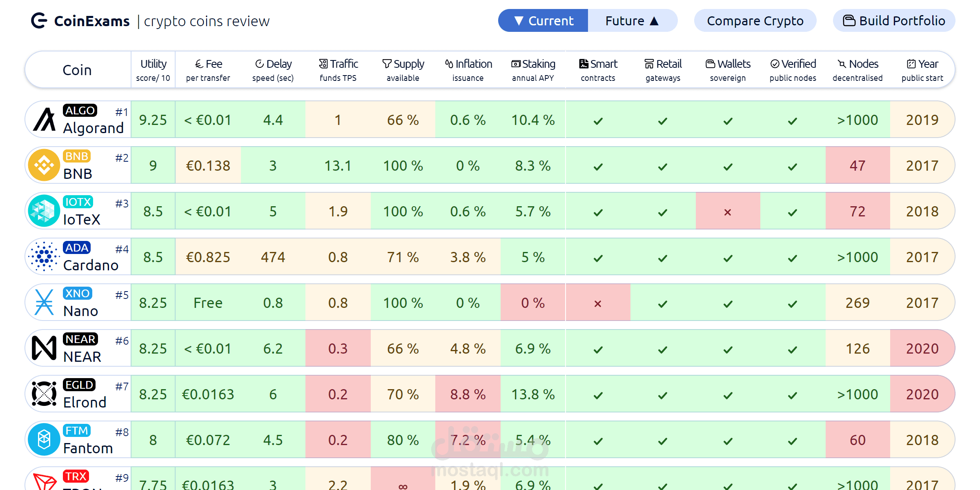Click the Staking column icon
This screenshot has height=490, width=980.
516,64
